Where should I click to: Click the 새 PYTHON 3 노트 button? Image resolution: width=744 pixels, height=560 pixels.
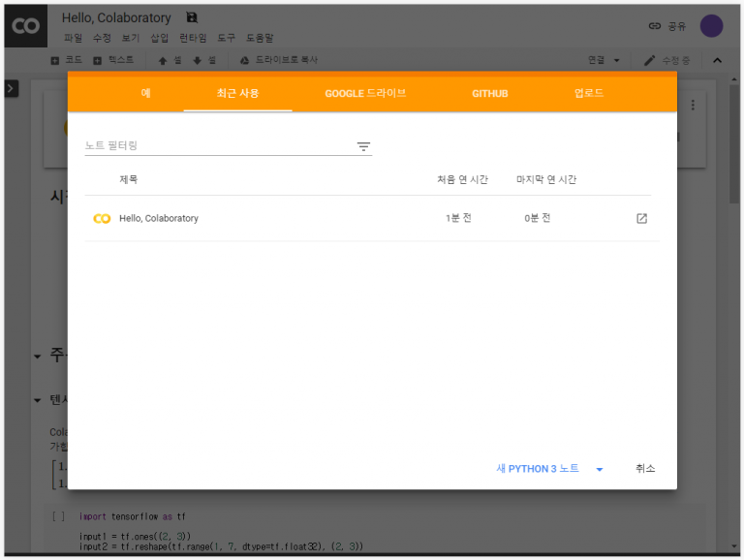(x=538, y=469)
